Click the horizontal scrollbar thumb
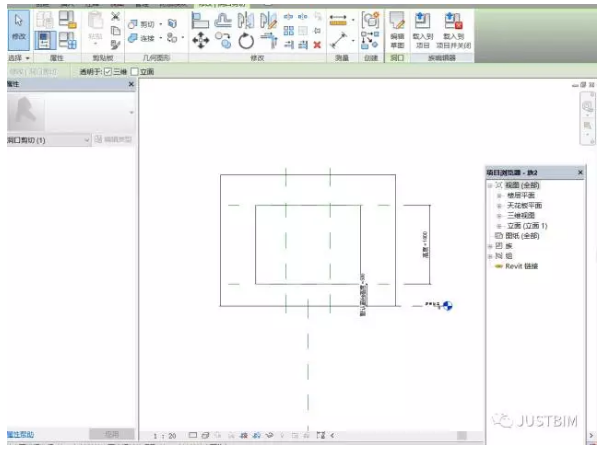This screenshot has width=605, height=454. (x=462, y=435)
